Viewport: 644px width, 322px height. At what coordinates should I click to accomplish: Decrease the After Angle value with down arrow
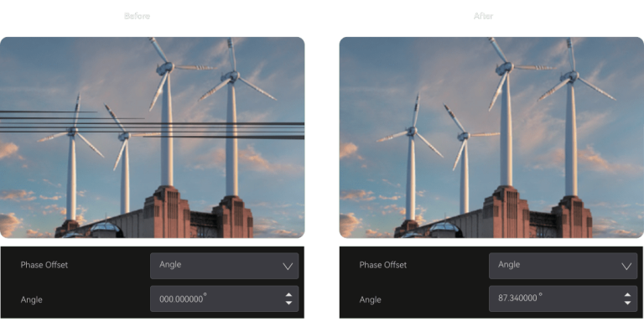click(x=627, y=303)
